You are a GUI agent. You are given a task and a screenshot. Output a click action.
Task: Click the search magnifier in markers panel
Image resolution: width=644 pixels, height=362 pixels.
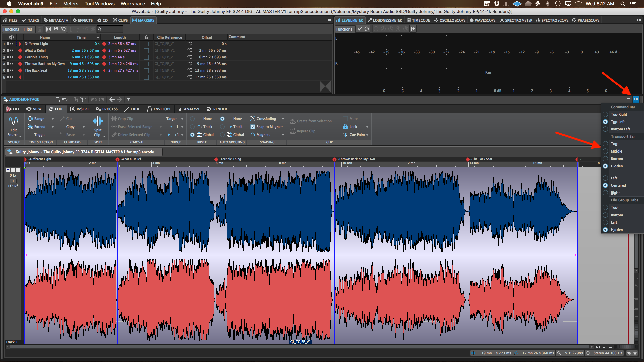point(100,29)
